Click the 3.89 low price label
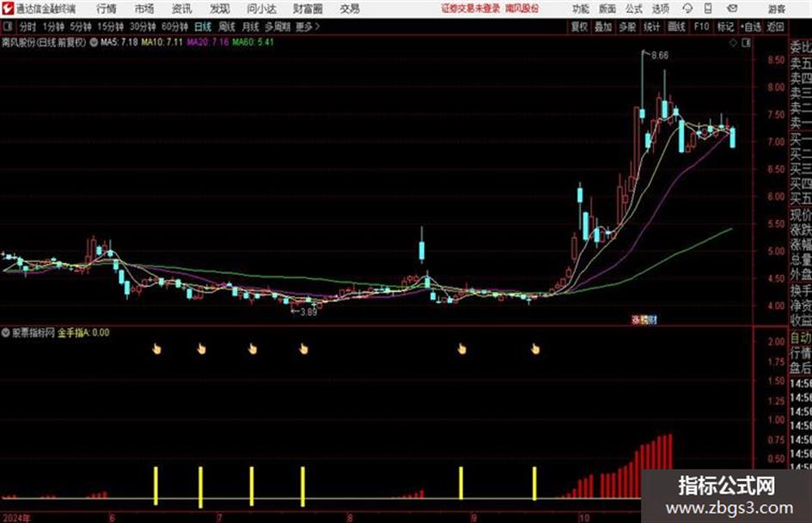The image size is (812, 523). click(x=308, y=313)
